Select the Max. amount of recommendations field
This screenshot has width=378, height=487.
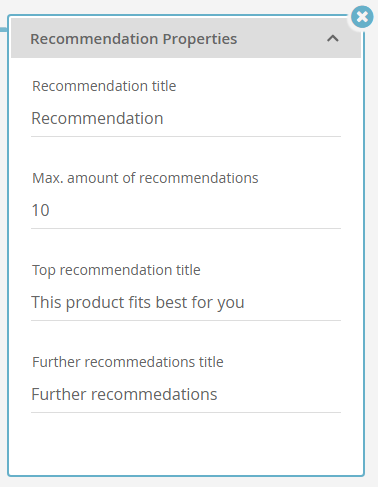click(x=186, y=211)
